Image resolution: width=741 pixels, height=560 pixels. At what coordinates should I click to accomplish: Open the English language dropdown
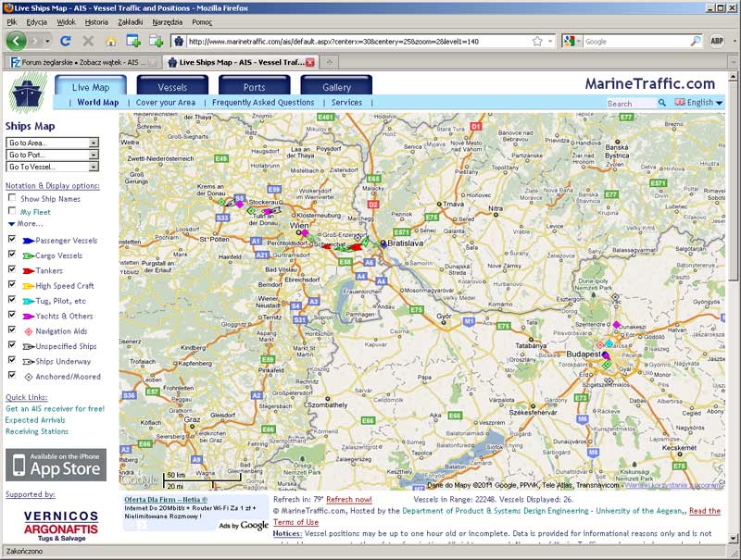coord(699,103)
